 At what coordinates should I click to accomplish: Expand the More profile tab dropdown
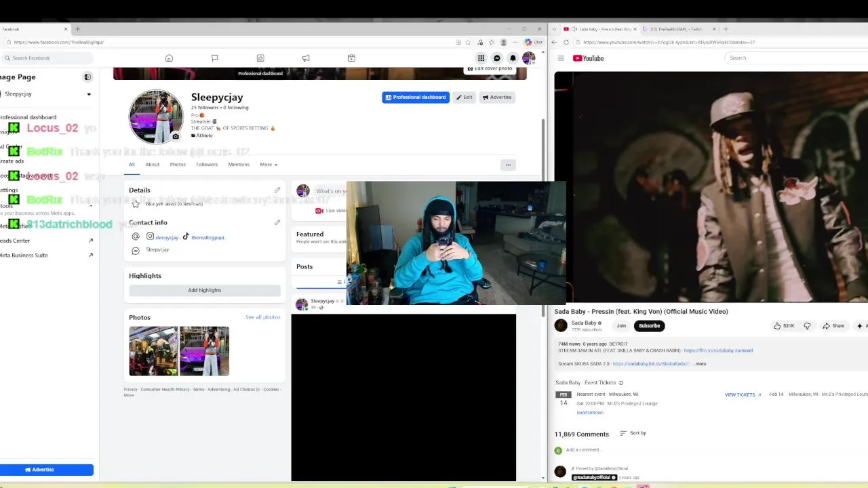coord(269,165)
